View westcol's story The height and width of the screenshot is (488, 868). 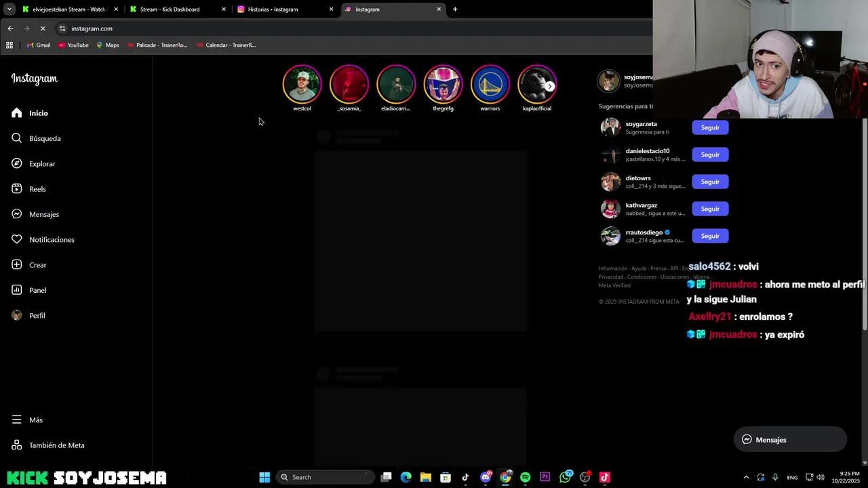(x=302, y=84)
